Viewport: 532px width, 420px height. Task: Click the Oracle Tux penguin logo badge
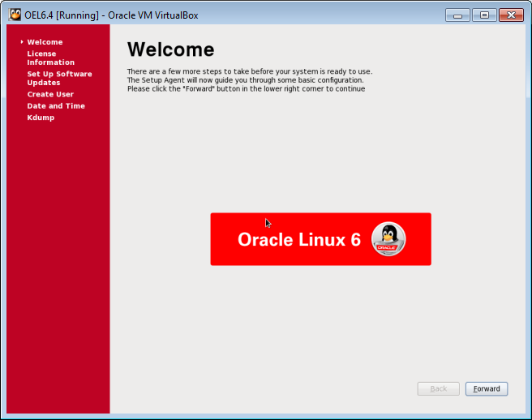pos(388,239)
